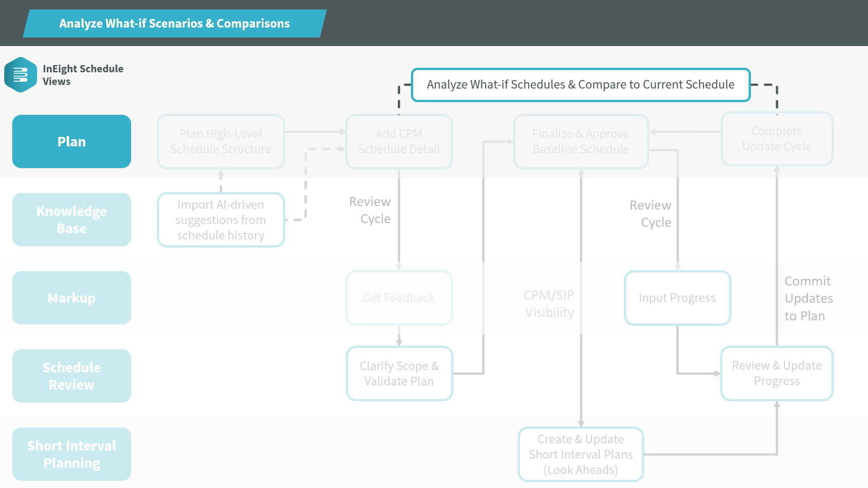Click the Analyze What-if Schedules box
868x488 pixels.
[580, 85]
